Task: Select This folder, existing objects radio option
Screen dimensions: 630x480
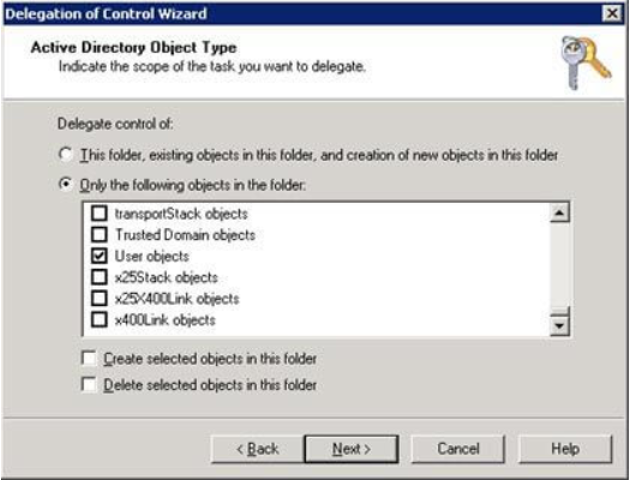Action: [65, 154]
